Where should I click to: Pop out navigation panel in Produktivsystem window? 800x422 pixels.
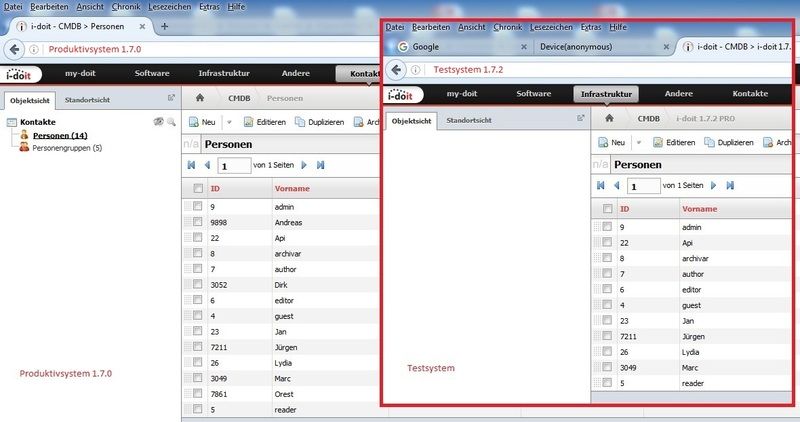click(x=171, y=97)
